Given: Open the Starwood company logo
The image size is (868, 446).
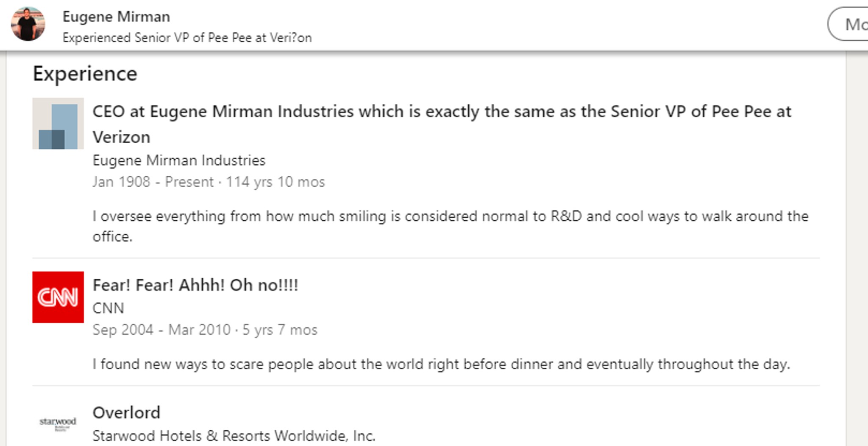Looking at the screenshot, I should [58, 424].
